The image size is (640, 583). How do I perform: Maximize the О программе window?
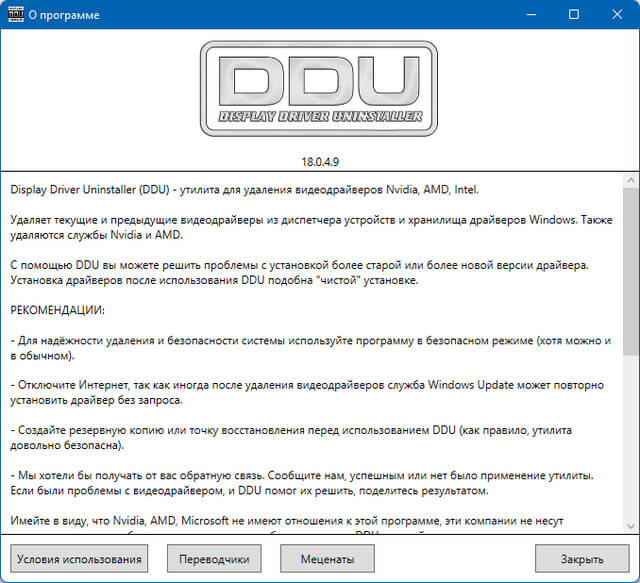point(573,15)
